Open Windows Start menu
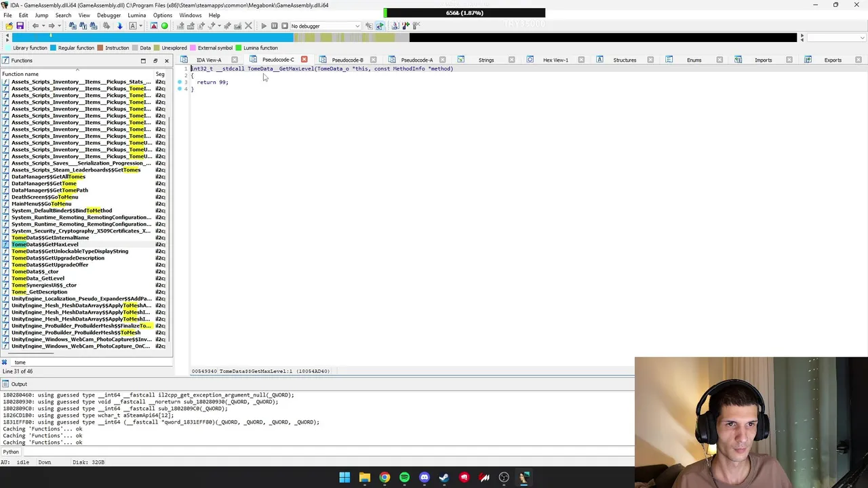868x488 pixels. (x=344, y=477)
